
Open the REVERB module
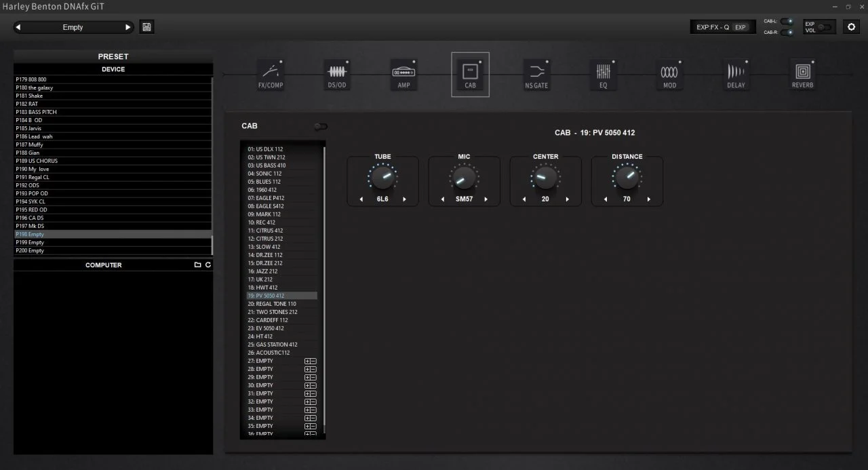(802, 75)
